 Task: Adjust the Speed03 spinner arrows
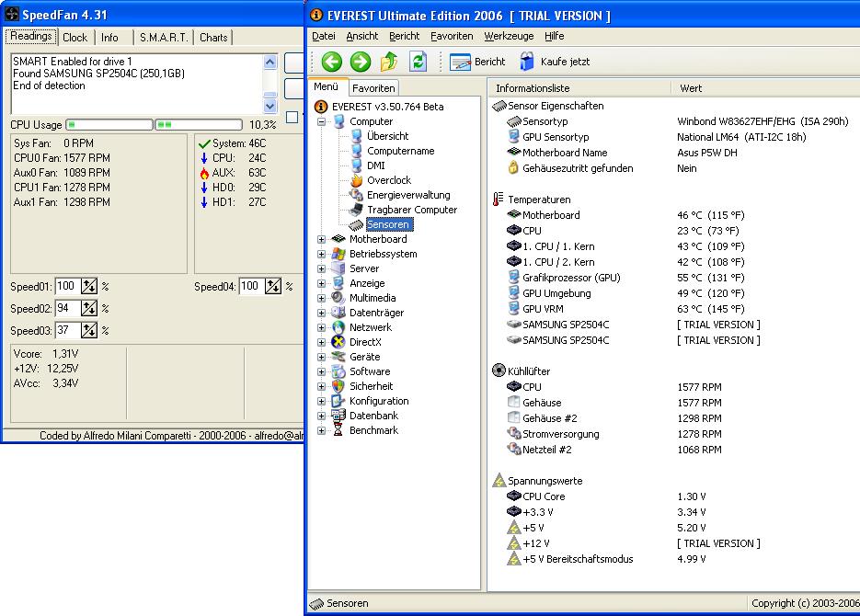tap(89, 330)
